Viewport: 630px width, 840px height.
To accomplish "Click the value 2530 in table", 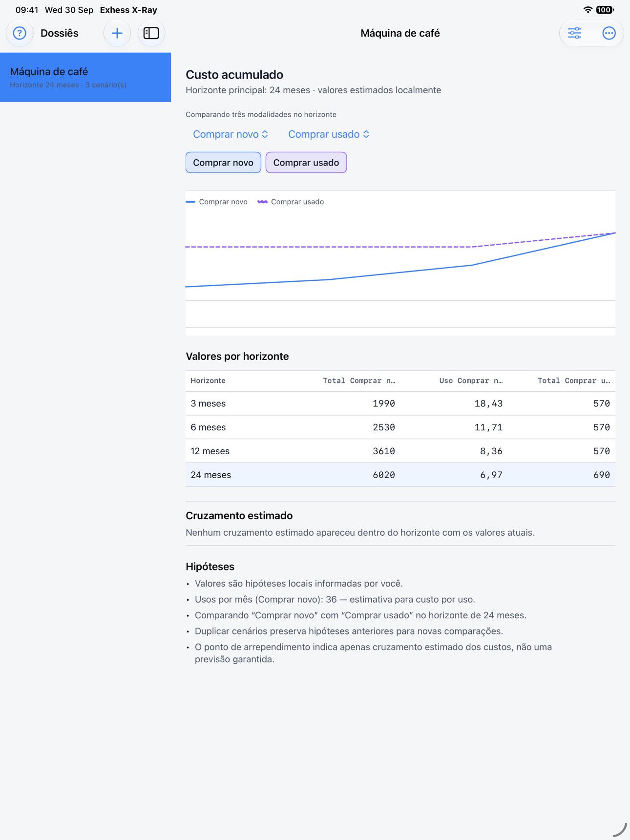I will tap(384, 427).
